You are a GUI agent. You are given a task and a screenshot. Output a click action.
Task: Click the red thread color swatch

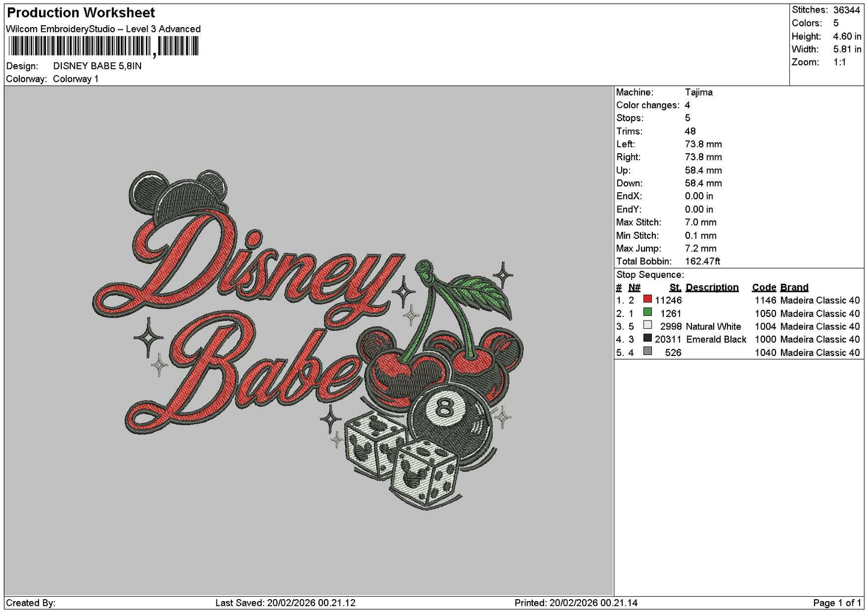(x=648, y=299)
